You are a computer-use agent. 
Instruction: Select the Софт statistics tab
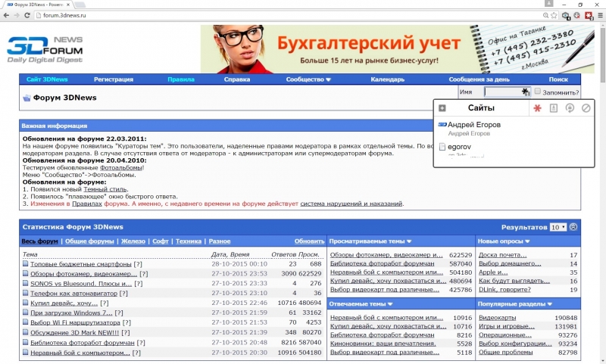pyautogui.click(x=160, y=241)
